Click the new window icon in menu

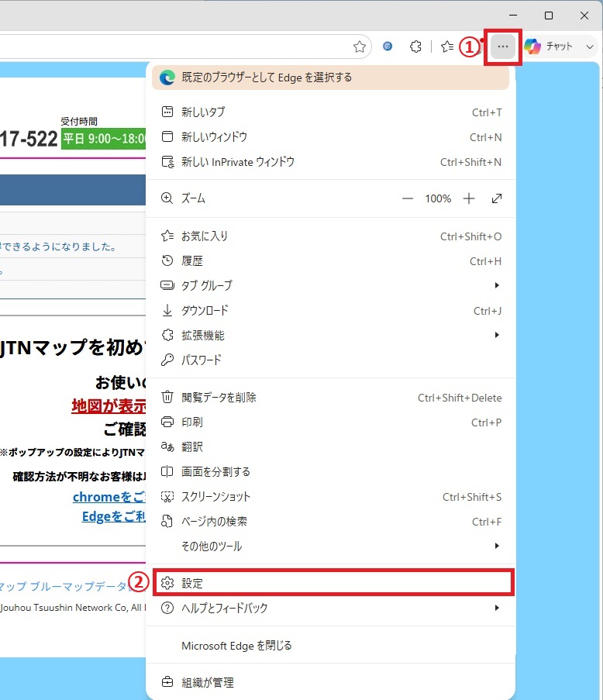tap(167, 136)
